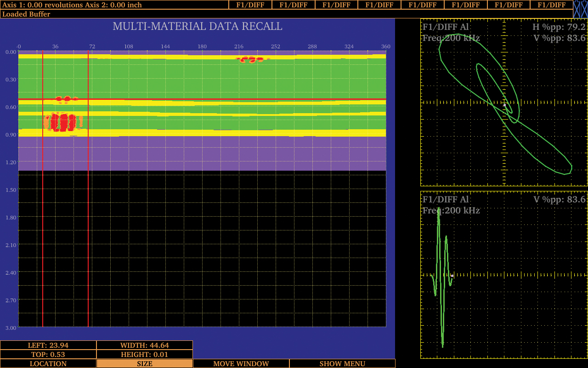
Task: Click the purple band of the C-scan
Action: point(202,154)
